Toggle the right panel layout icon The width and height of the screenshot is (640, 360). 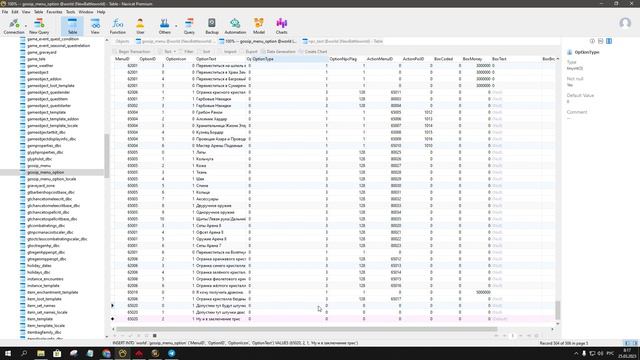[x=609, y=41]
